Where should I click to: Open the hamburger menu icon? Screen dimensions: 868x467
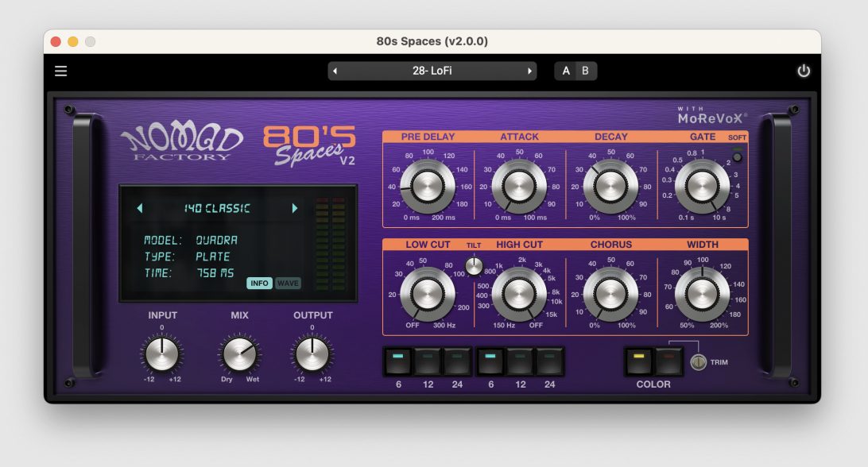[x=61, y=71]
